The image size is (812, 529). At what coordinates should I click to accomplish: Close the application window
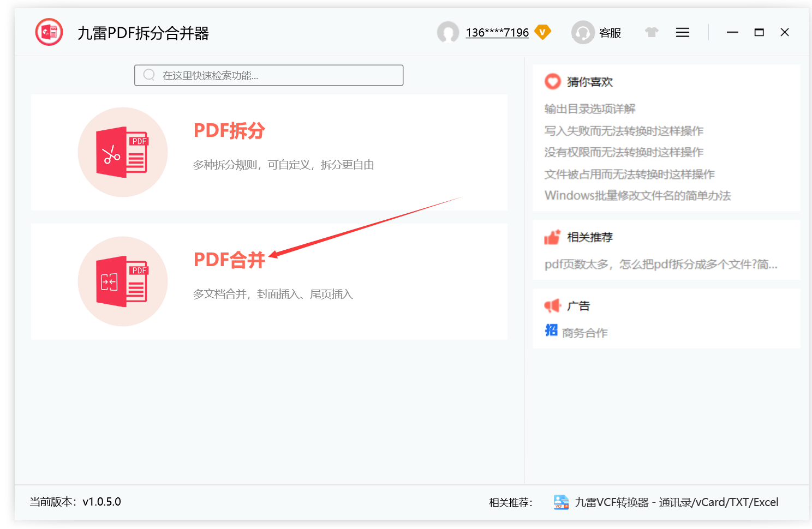pyautogui.click(x=785, y=32)
